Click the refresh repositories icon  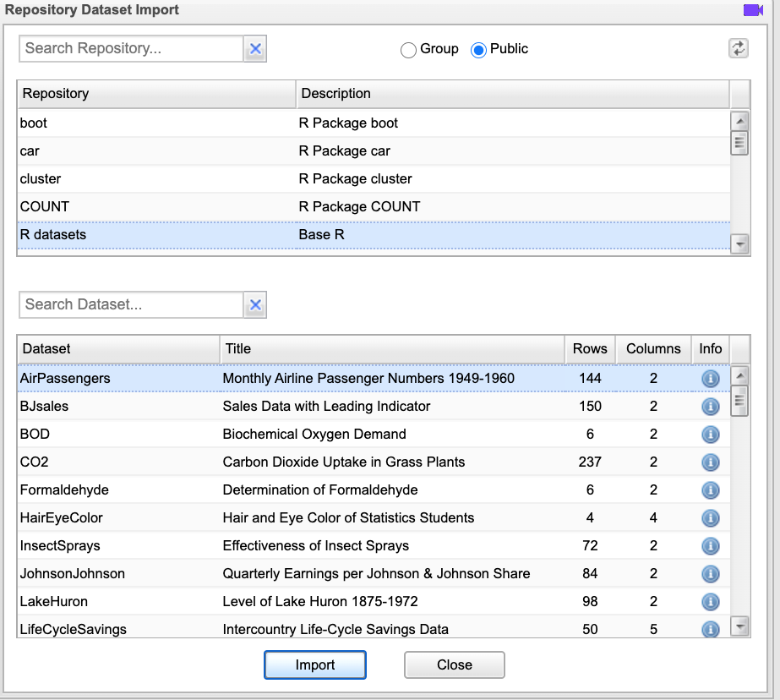[x=739, y=49]
